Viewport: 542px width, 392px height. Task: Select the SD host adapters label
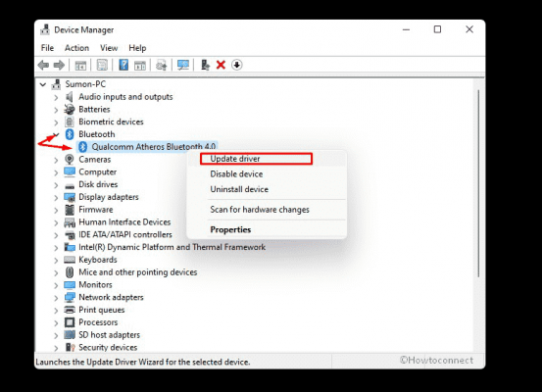tap(109, 334)
